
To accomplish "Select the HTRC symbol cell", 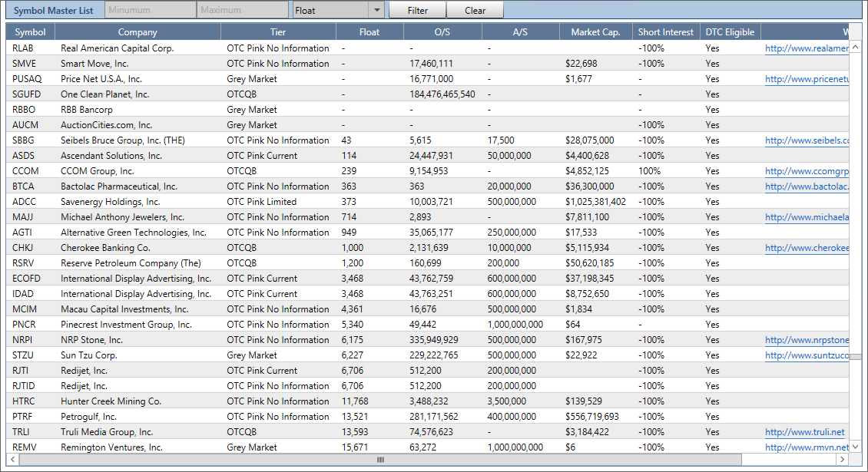I will coord(23,401).
